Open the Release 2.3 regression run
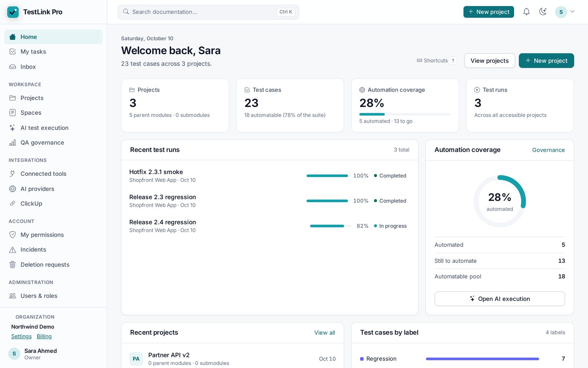The width and height of the screenshot is (588, 368). [269, 201]
